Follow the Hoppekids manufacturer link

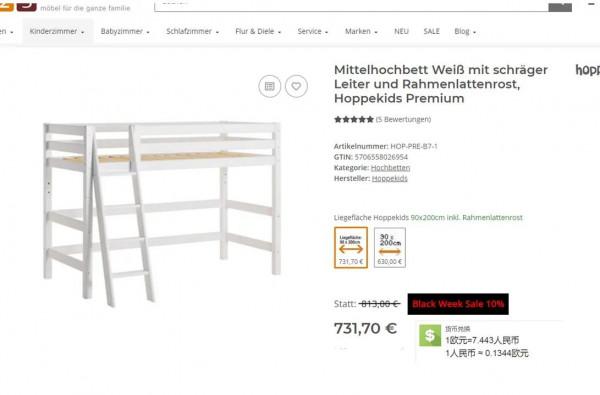click(x=390, y=178)
